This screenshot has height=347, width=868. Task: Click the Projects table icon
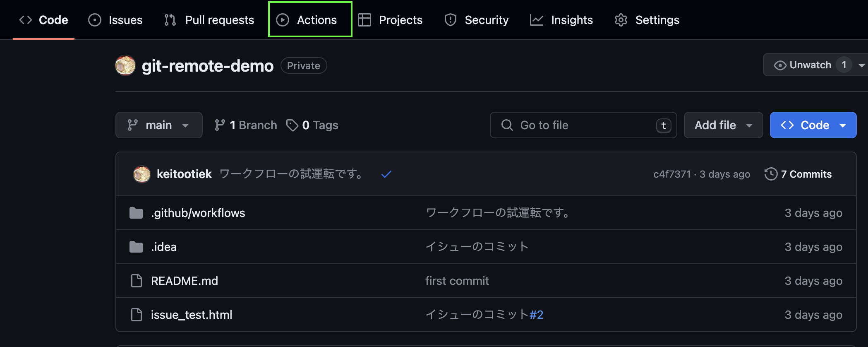[x=365, y=19]
